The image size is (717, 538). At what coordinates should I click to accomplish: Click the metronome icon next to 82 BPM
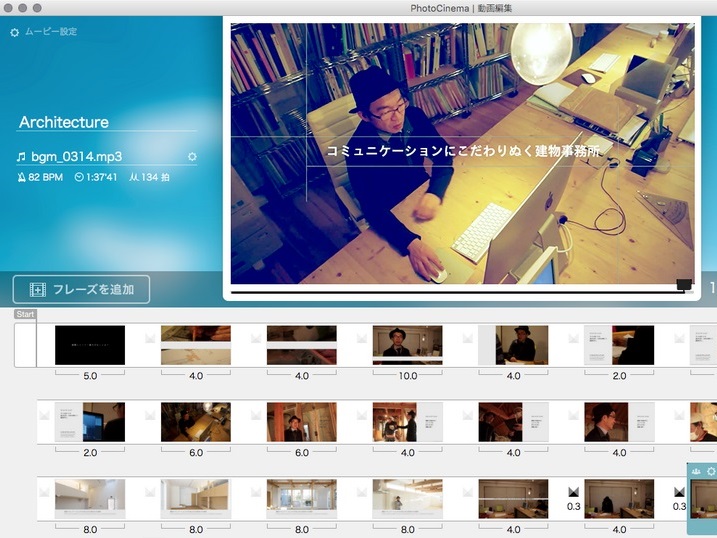pos(21,178)
